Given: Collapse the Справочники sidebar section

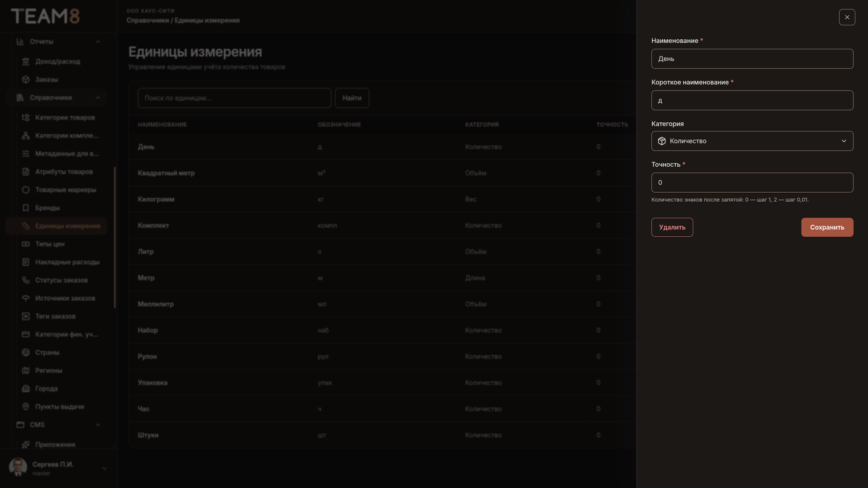Looking at the screenshot, I should click(98, 98).
